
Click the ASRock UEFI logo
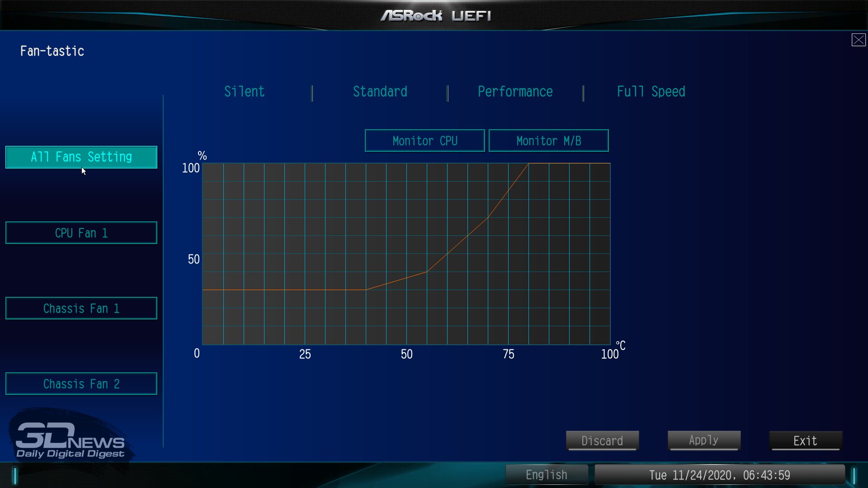436,16
